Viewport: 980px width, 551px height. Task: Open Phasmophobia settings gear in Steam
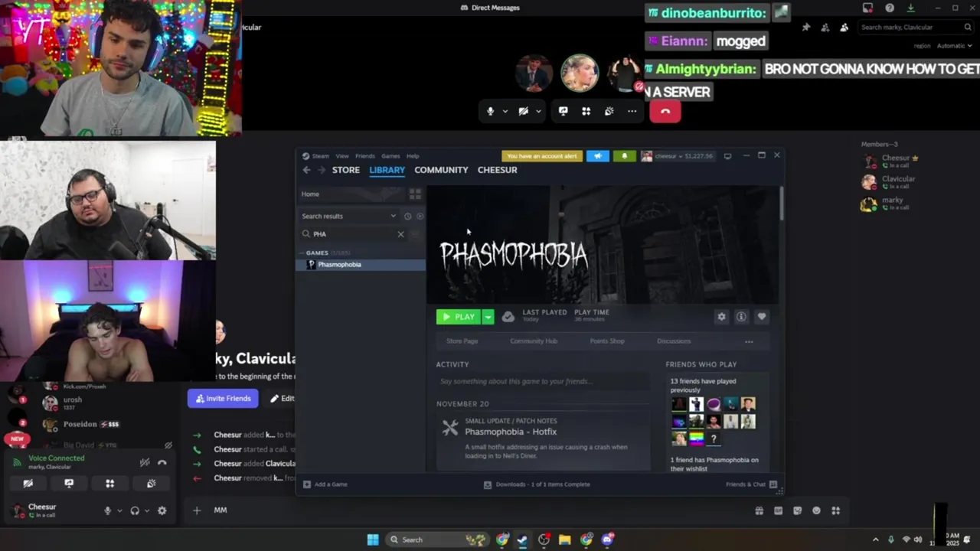point(721,317)
